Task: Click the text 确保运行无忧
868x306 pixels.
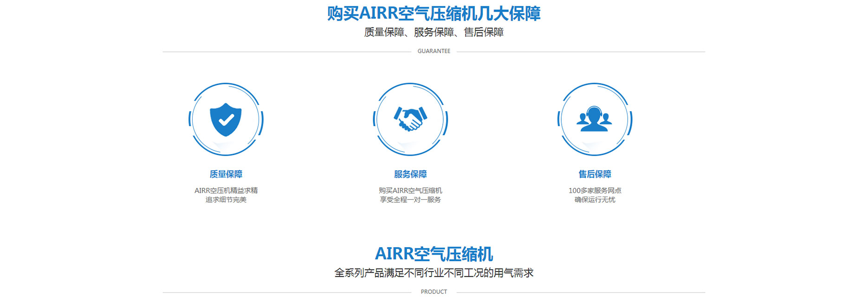Action: 595,200
